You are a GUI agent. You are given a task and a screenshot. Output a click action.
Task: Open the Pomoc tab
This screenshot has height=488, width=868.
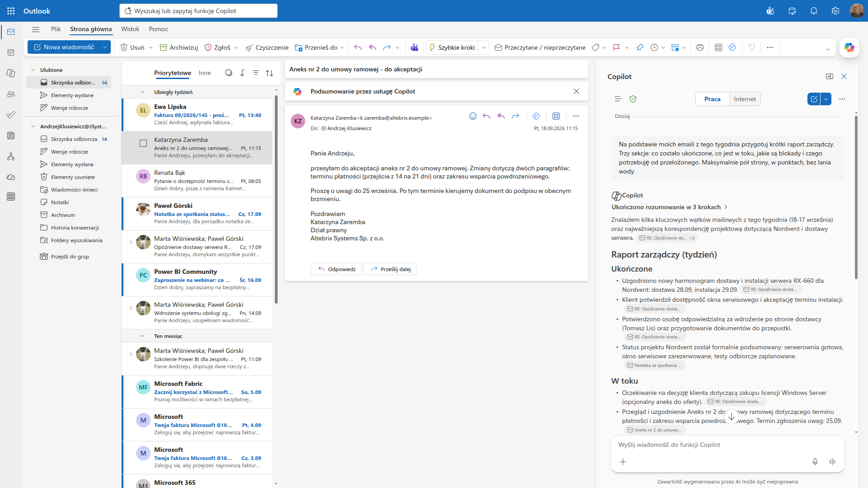tap(158, 29)
